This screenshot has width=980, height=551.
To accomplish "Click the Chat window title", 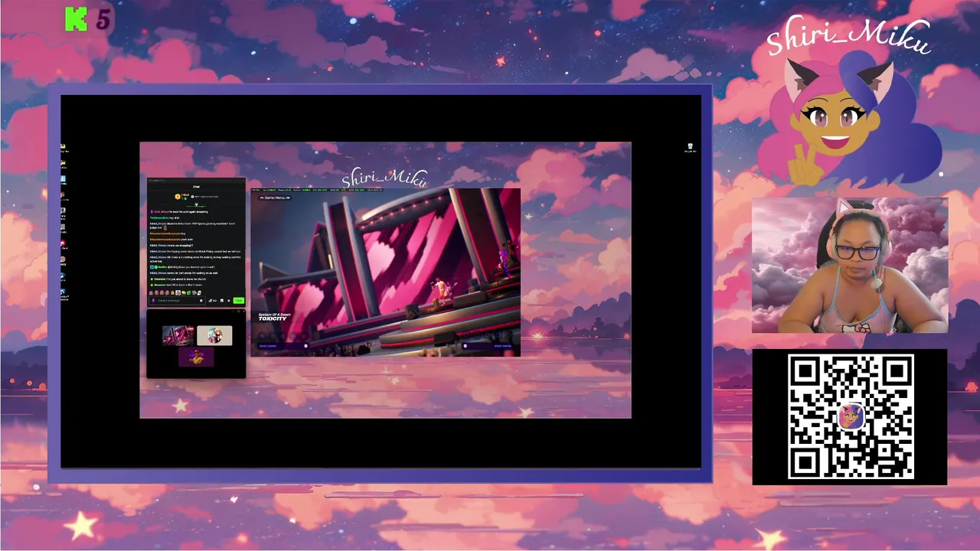I will pos(196,186).
